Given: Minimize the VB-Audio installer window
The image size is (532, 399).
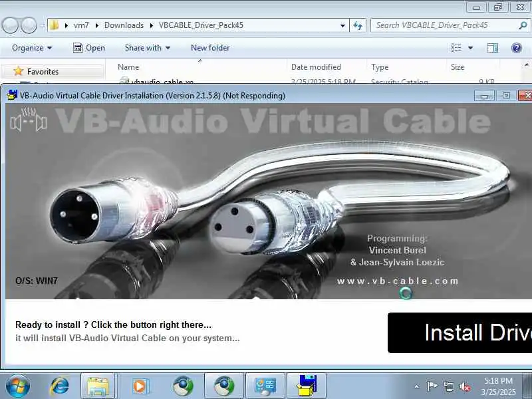Looking at the screenshot, I should (x=484, y=96).
